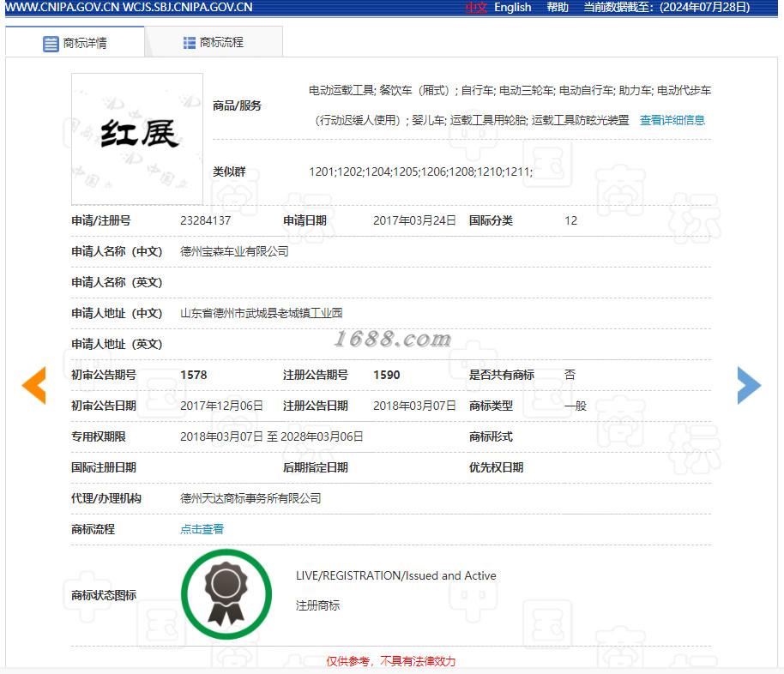Select registration number 23284137
The width and height of the screenshot is (784, 674).
point(206,220)
